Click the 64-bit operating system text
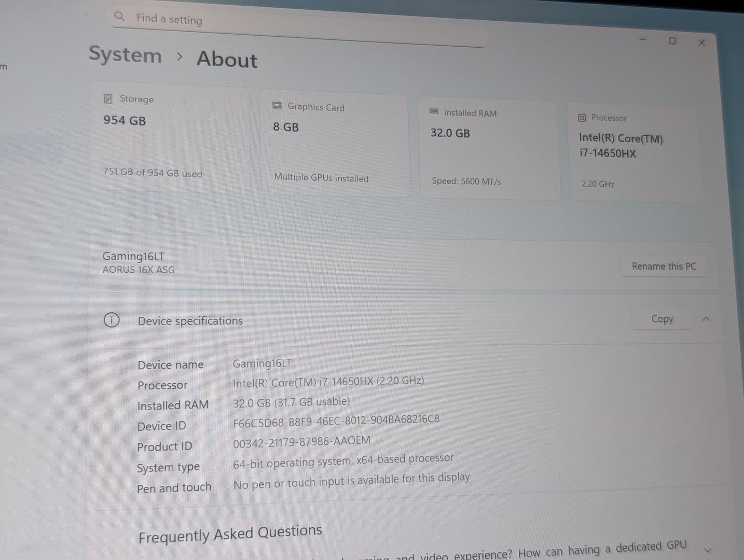Viewport: 744px width, 560px height. click(343, 461)
